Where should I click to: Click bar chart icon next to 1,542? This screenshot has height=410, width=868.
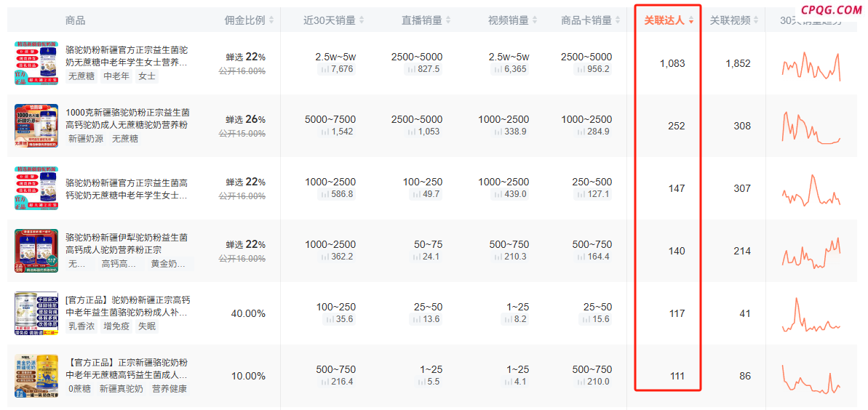324,132
